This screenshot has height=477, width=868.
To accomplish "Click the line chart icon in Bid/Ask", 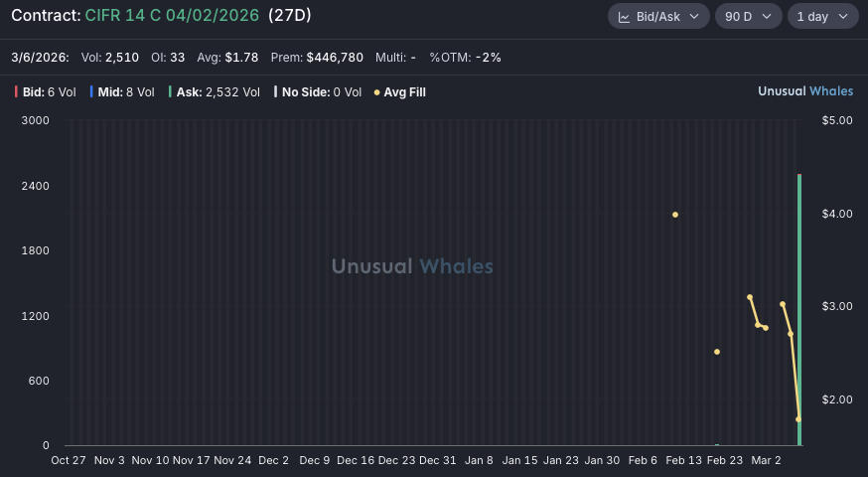I will (624, 17).
